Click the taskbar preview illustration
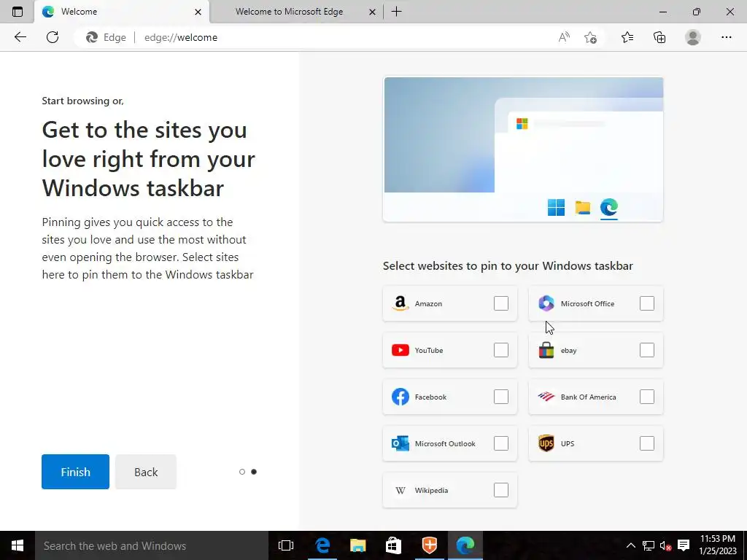The height and width of the screenshot is (560, 747). pos(523,149)
